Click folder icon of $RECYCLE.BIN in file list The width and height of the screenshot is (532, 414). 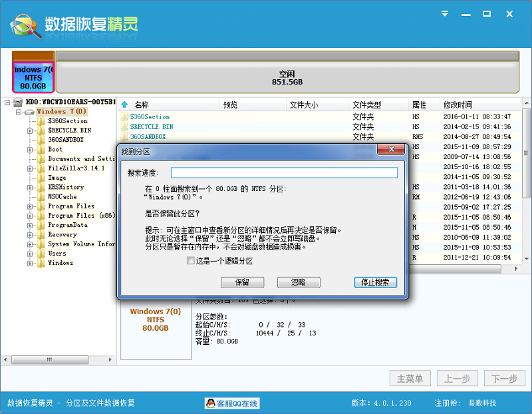coord(124,126)
